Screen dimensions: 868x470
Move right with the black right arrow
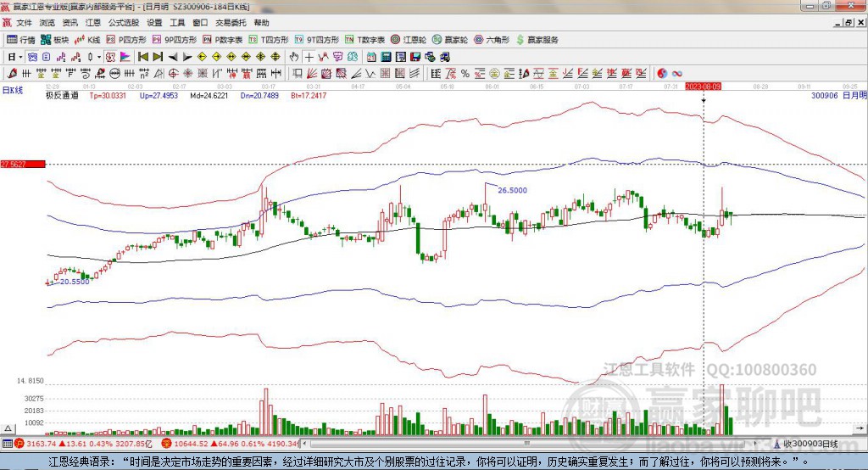187,57
